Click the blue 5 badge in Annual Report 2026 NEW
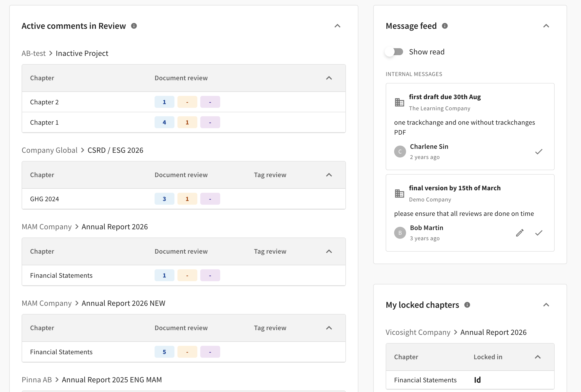This screenshot has width=581, height=392. [164, 352]
